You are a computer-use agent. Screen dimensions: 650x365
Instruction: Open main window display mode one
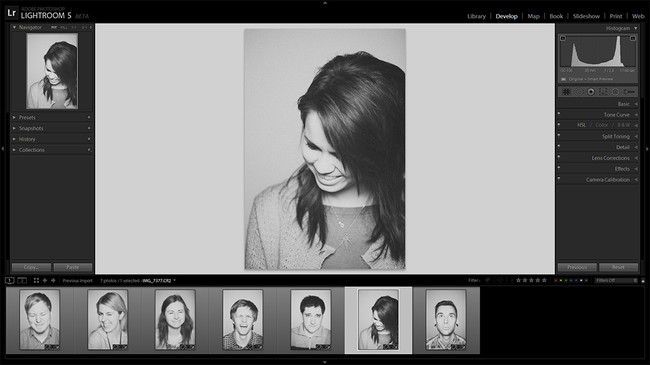pos(9,280)
